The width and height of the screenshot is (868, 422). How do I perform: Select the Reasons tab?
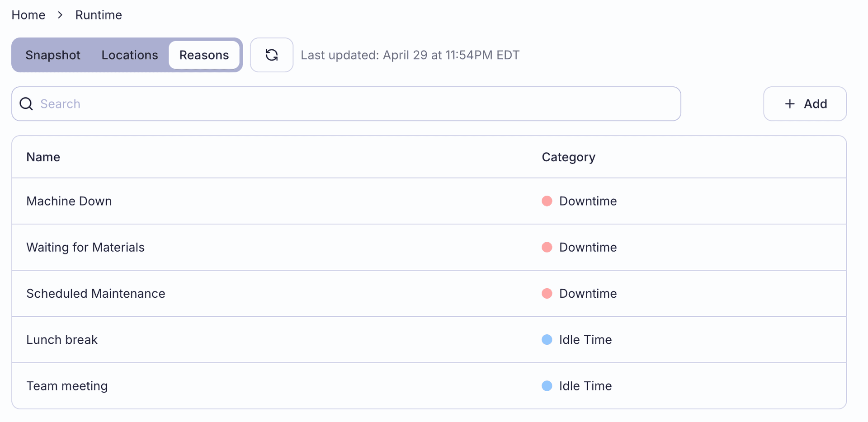tap(204, 55)
